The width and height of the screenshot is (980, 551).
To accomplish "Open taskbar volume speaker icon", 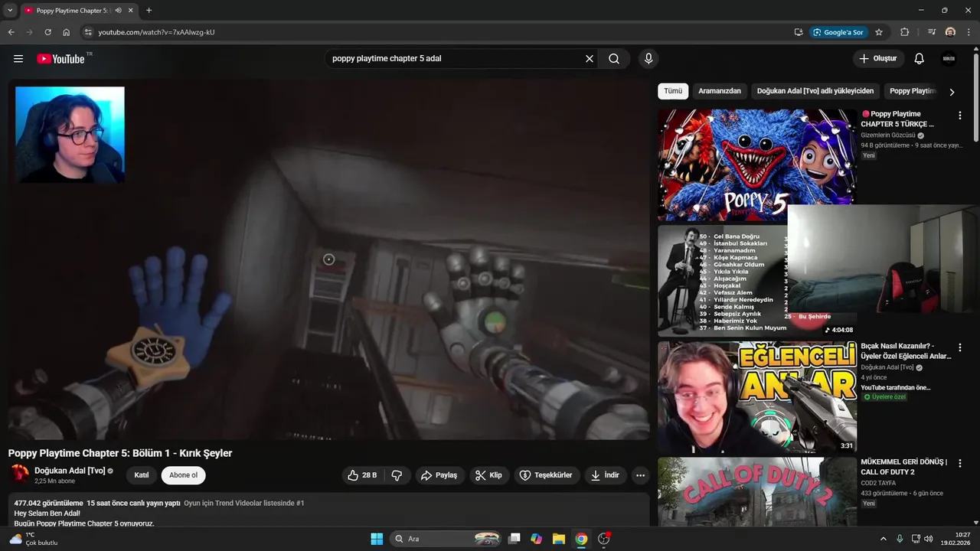I will [928, 539].
